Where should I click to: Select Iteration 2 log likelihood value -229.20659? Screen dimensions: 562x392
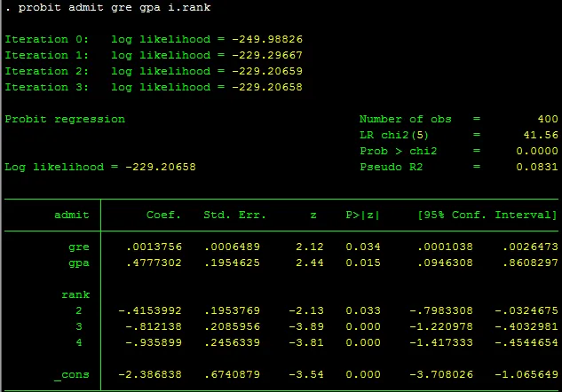pyautogui.click(x=267, y=71)
